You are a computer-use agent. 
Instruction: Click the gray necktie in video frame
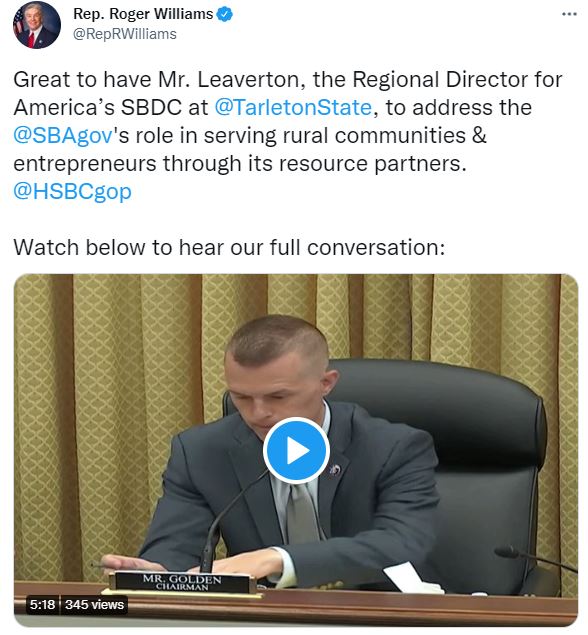click(302, 512)
